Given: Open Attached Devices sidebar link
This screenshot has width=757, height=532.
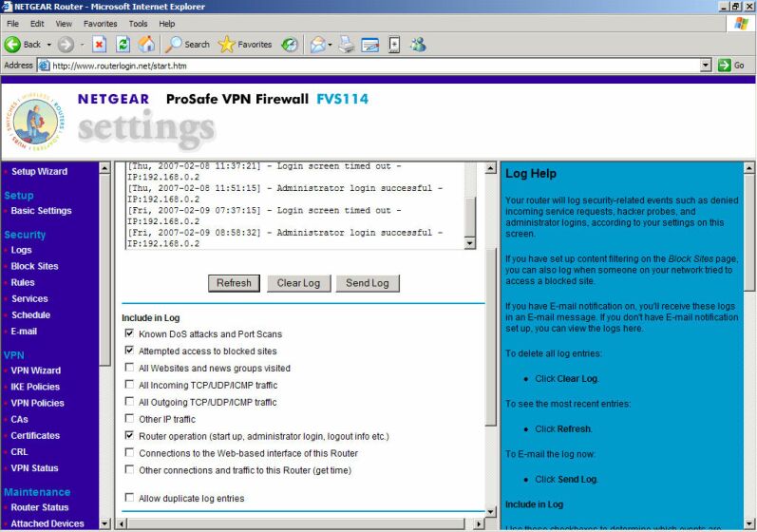Looking at the screenshot, I should 47,523.
